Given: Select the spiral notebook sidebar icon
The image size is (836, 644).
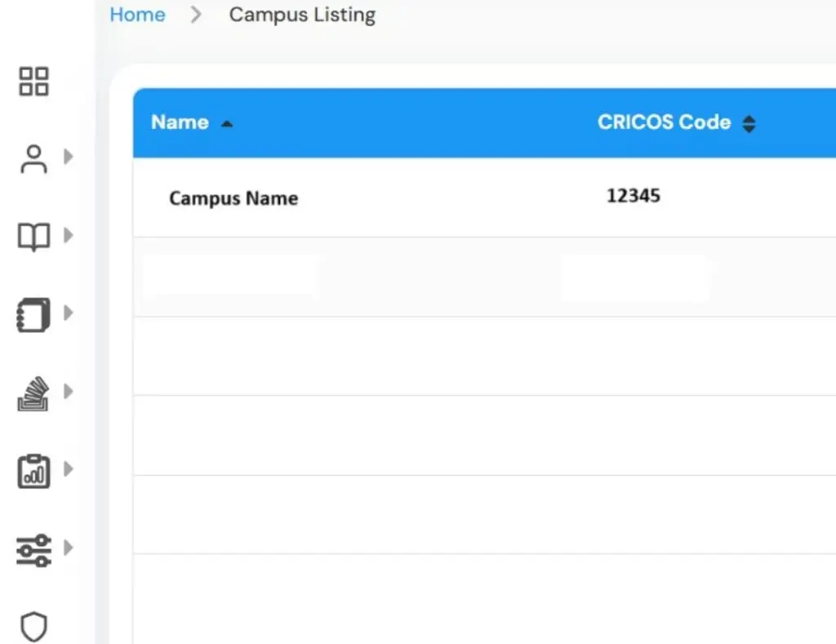Looking at the screenshot, I should click(x=33, y=315).
